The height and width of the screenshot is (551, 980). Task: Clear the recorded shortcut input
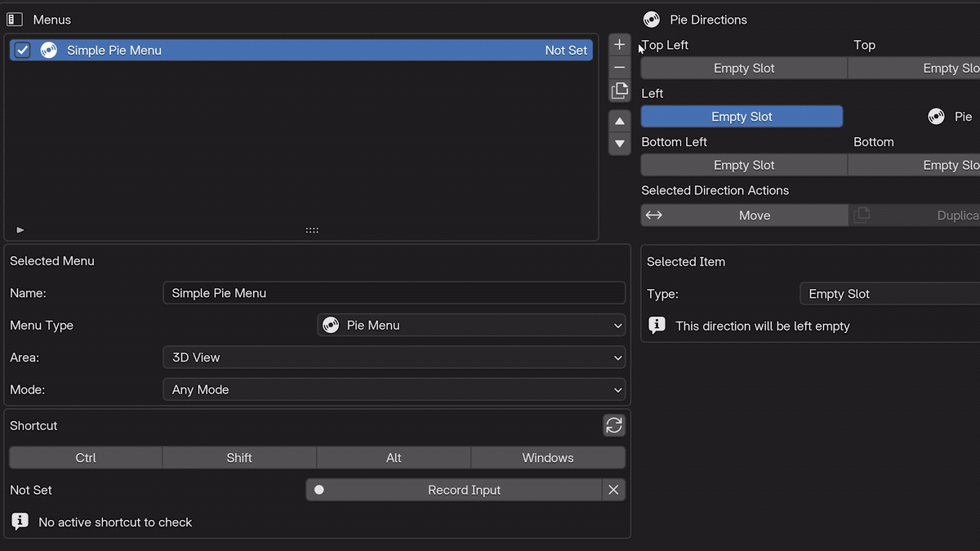(613, 490)
